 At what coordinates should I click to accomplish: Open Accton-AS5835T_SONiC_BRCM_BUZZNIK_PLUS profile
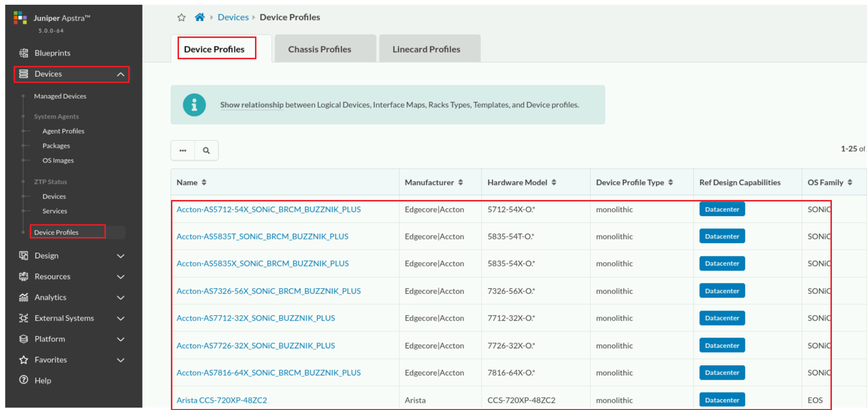[x=262, y=236]
